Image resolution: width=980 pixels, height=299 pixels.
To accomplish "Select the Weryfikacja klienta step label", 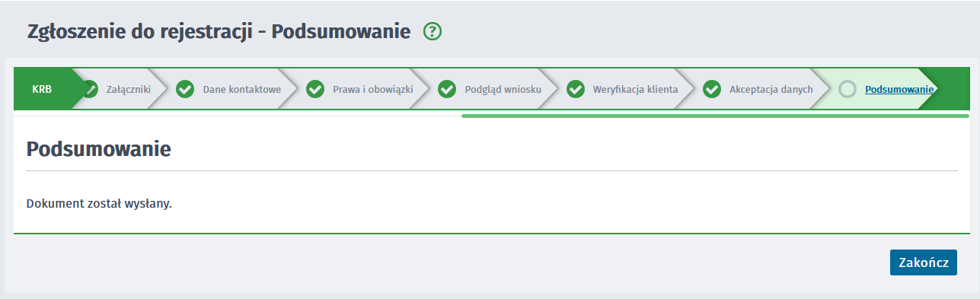I will pyautogui.click(x=636, y=89).
